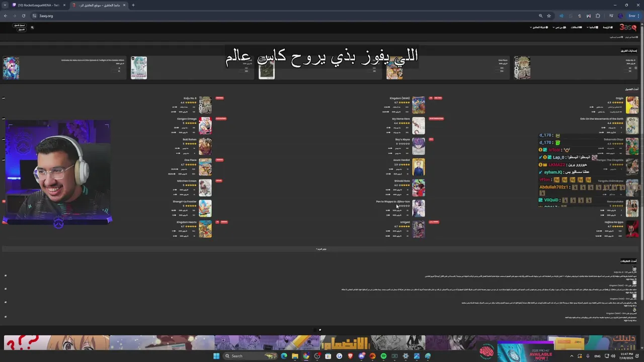Open the Windows Start menu
The image size is (644, 362).
(x=216, y=356)
